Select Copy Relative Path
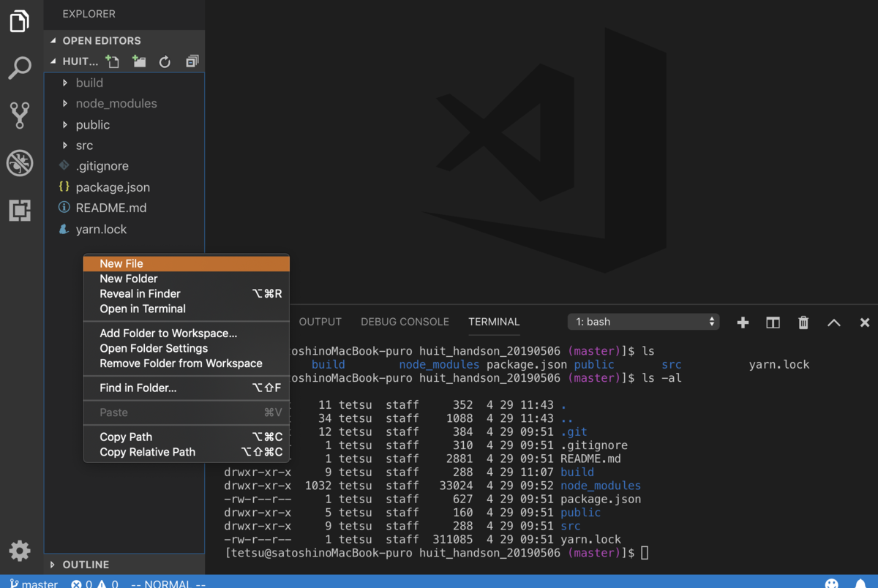 pyautogui.click(x=187, y=452)
